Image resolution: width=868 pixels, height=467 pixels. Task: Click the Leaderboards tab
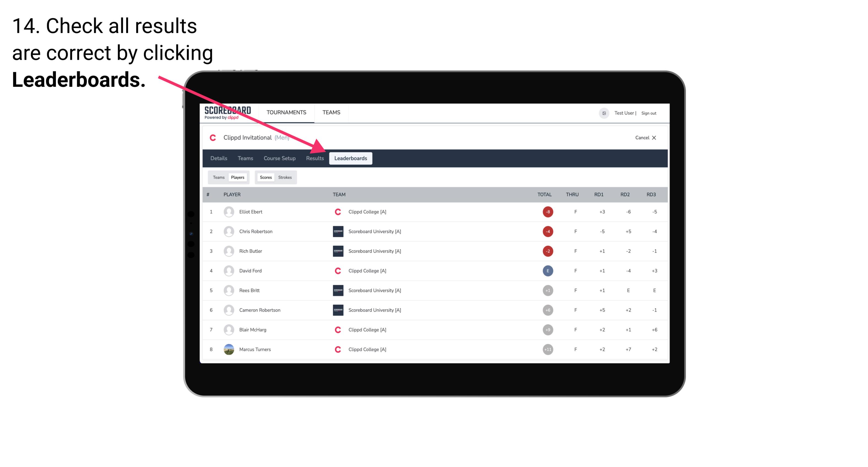pyautogui.click(x=351, y=158)
